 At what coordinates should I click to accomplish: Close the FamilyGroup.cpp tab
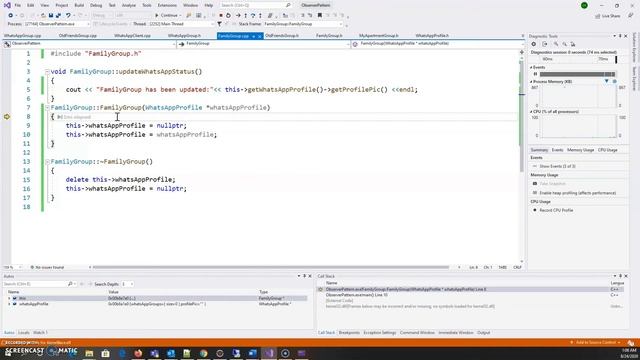260,36
